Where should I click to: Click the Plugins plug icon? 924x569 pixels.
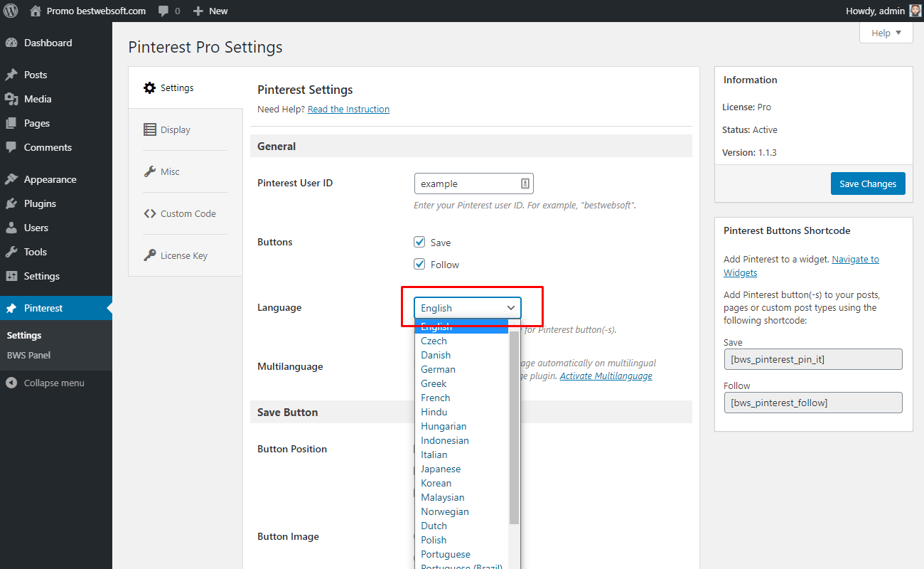pos(11,203)
